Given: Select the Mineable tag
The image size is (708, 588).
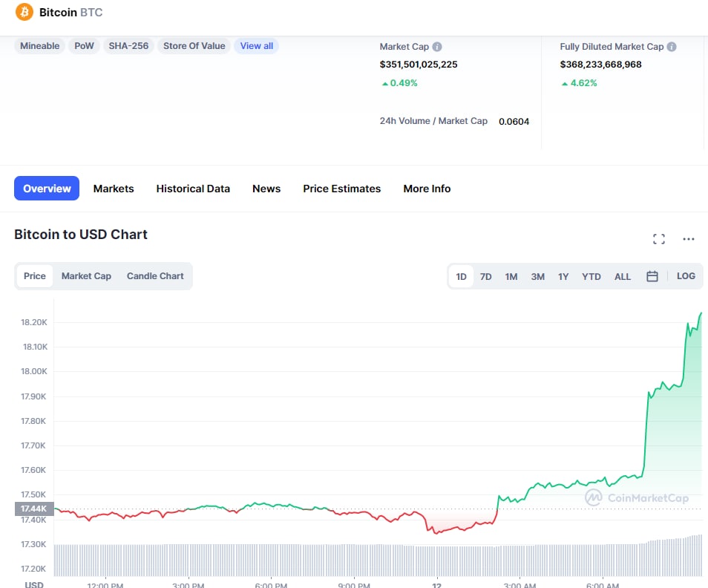Looking at the screenshot, I should point(40,46).
